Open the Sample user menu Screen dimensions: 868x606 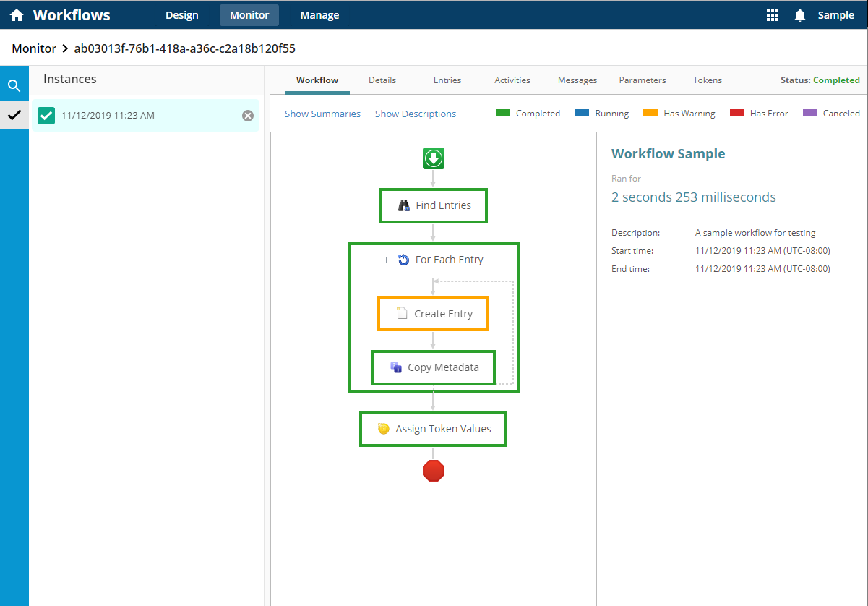pyautogui.click(x=835, y=15)
